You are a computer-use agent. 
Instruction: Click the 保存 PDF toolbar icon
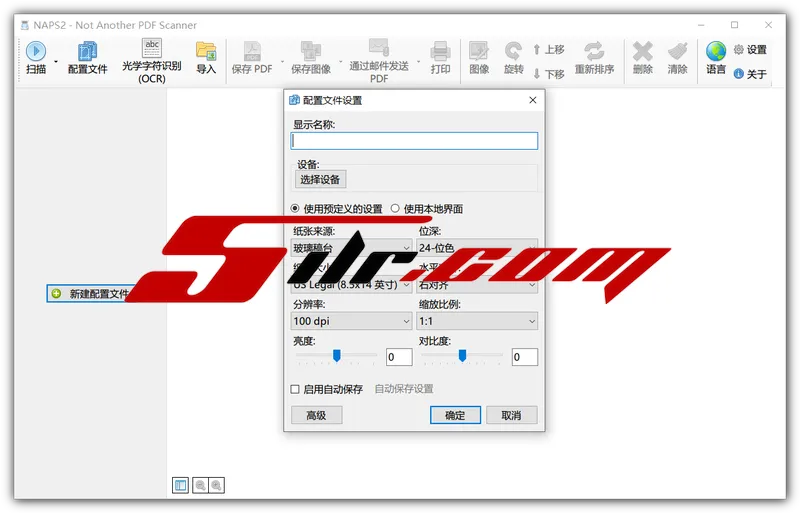coord(252,58)
